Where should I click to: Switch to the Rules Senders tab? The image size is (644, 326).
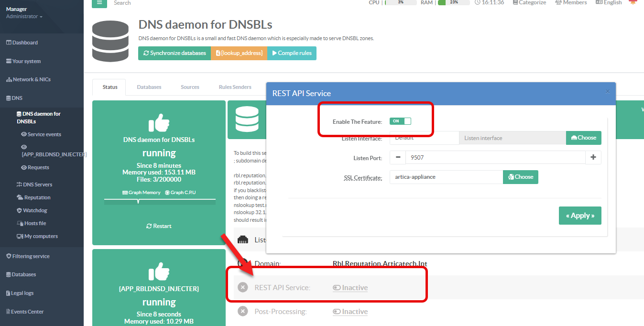pos(235,87)
